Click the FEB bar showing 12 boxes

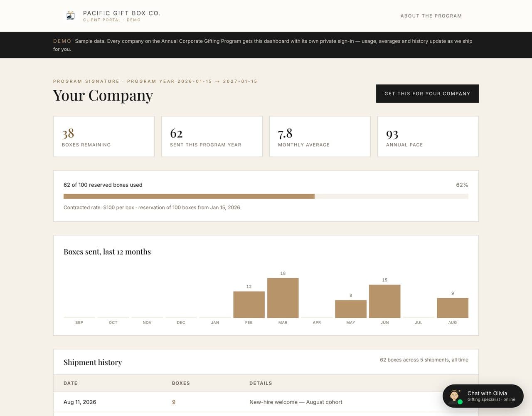point(249,305)
